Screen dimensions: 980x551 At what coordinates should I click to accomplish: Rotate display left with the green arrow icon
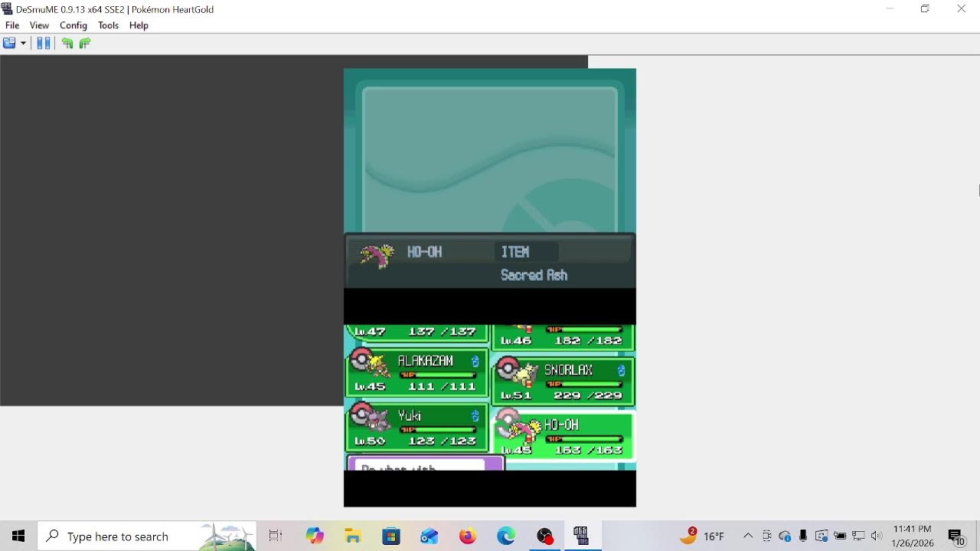click(67, 43)
